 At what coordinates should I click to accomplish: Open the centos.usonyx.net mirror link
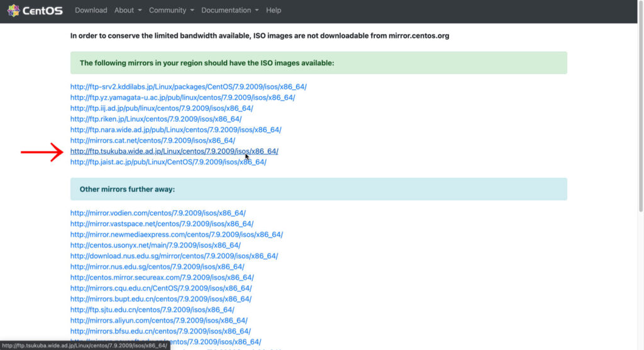(156, 245)
